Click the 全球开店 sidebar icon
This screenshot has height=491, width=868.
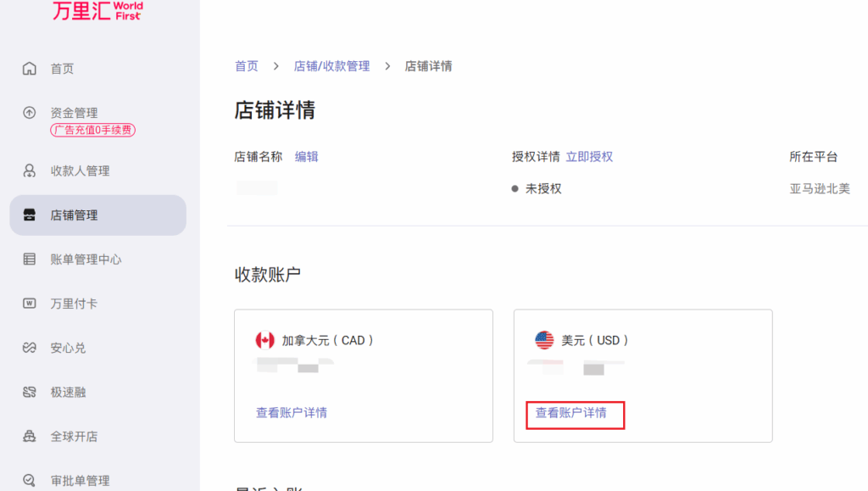[x=30, y=437]
